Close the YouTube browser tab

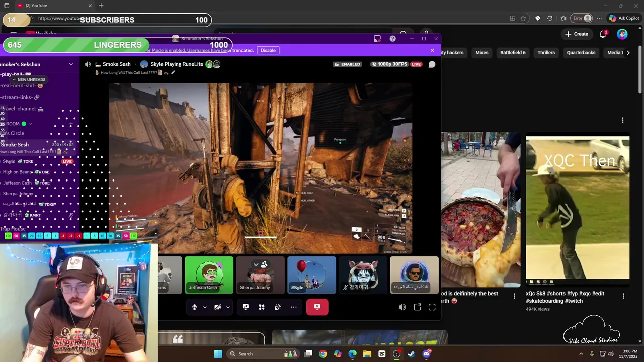click(90, 6)
